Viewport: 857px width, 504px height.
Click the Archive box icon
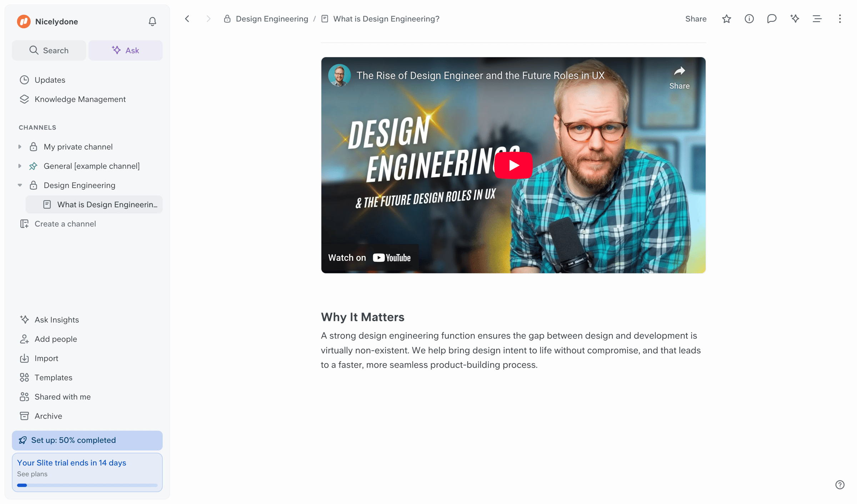click(x=24, y=416)
